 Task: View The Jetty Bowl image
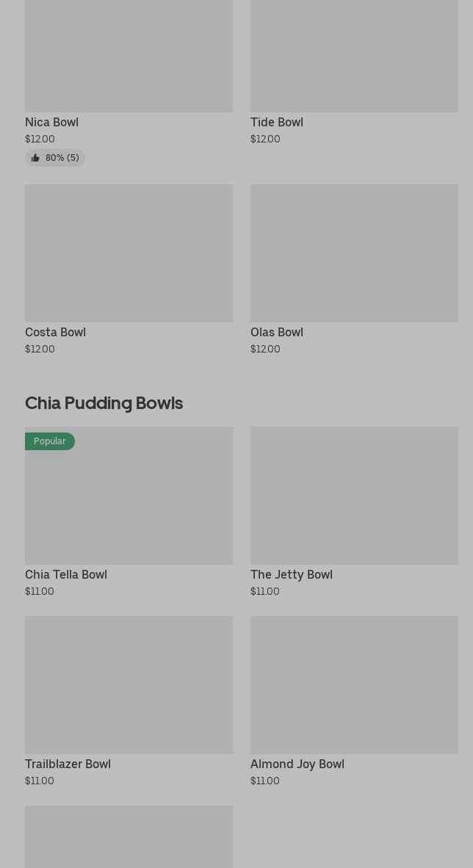(354, 495)
